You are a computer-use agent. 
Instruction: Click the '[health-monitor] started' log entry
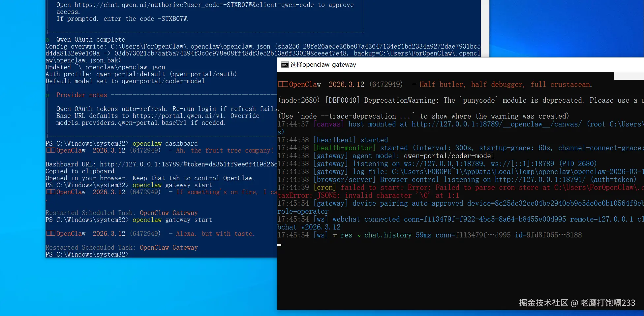tap(461, 148)
